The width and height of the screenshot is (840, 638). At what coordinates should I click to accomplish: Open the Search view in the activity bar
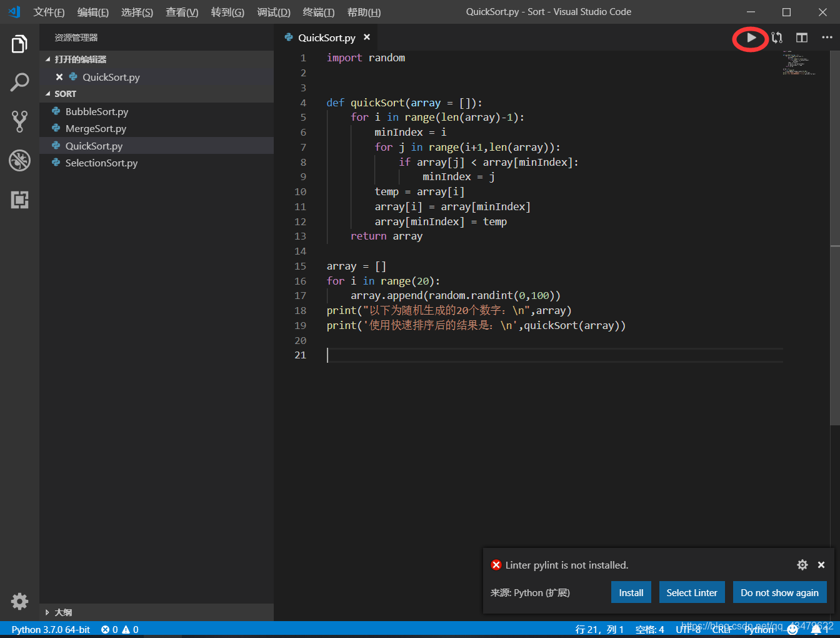tap(19, 82)
